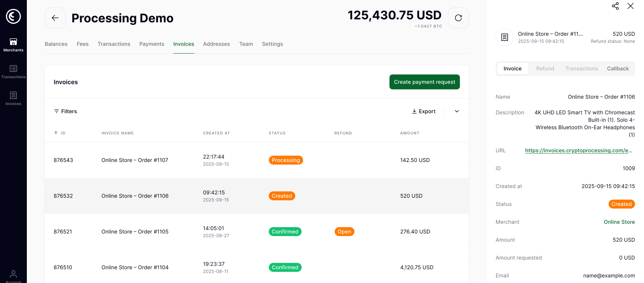
Task: Select the Invoice tab in details panel
Action: [x=512, y=69]
